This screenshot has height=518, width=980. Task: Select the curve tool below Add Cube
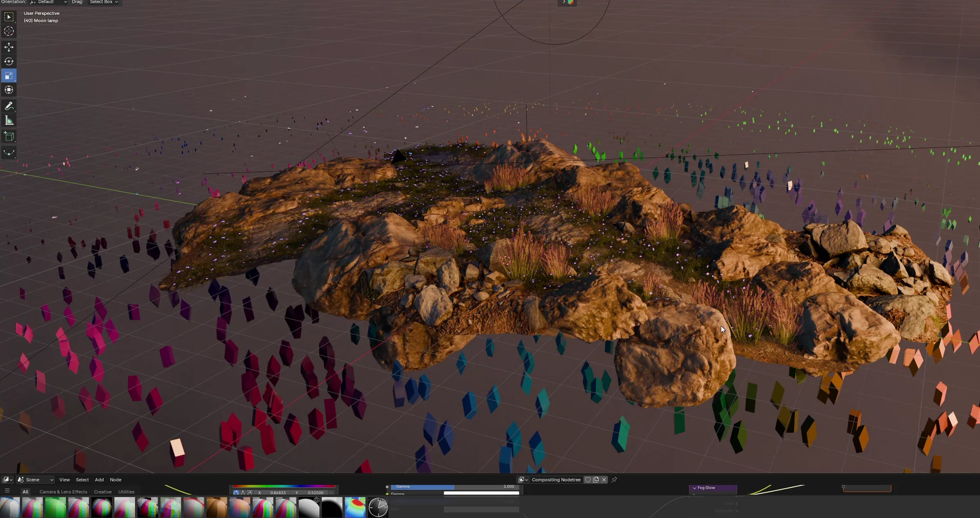9,152
